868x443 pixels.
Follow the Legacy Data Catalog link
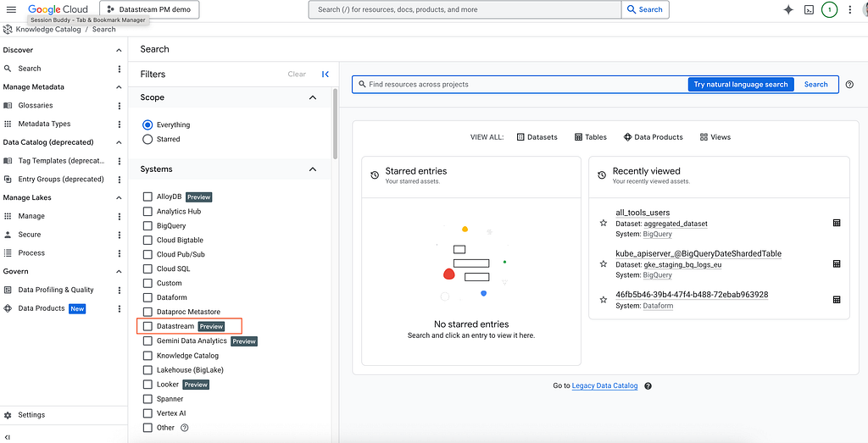604,386
